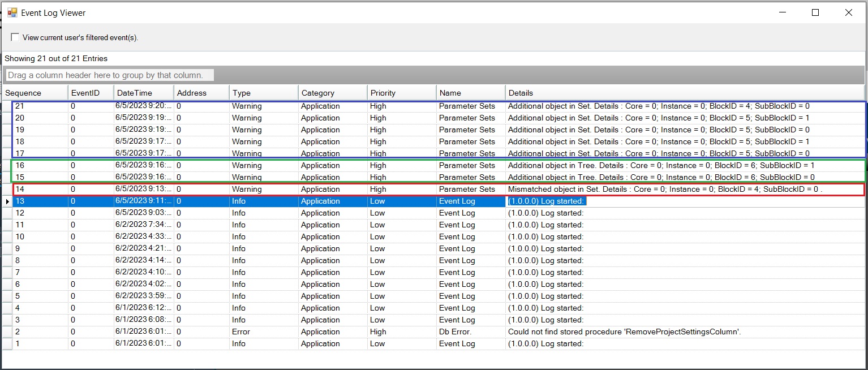Click the Address cell in row 9
868x370 pixels.
201,248
